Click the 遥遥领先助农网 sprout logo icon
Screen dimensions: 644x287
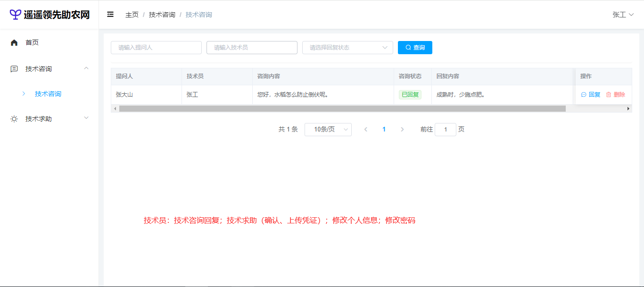16,15
